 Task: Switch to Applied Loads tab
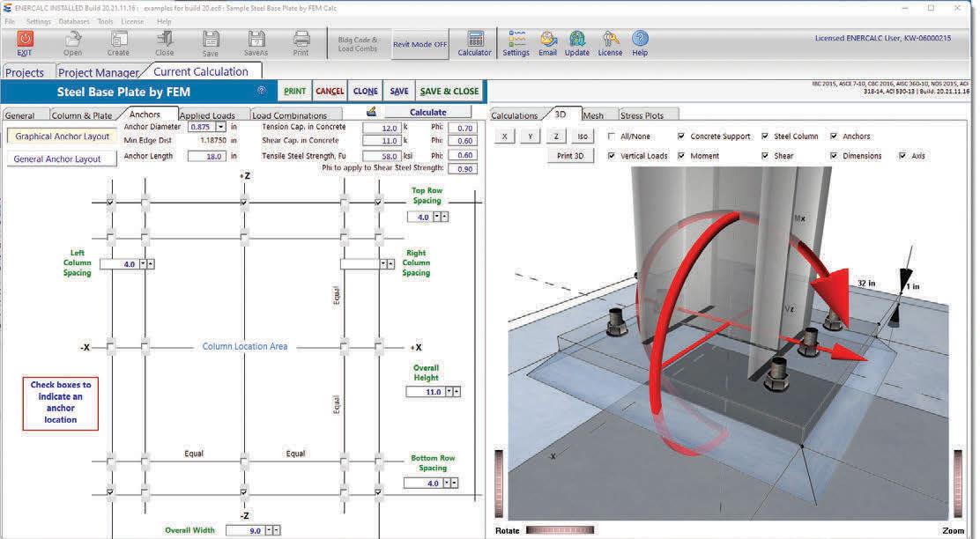(x=207, y=115)
